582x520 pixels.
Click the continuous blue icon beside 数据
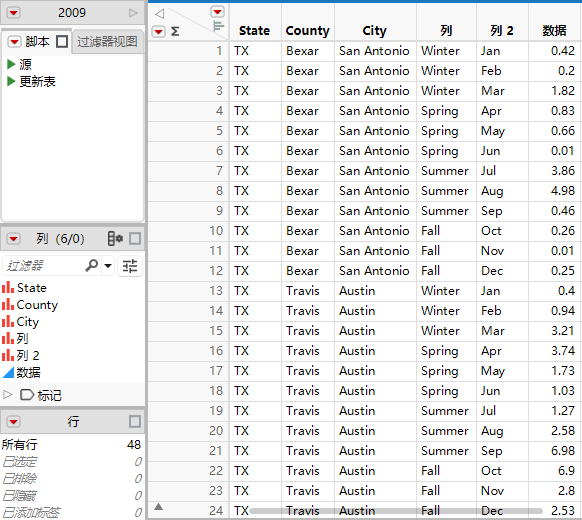point(8,372)
